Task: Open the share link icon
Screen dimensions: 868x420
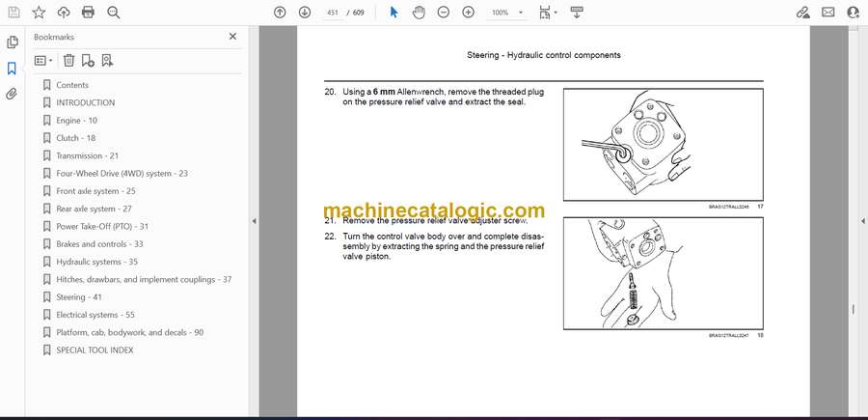Action: coord(802,13)
